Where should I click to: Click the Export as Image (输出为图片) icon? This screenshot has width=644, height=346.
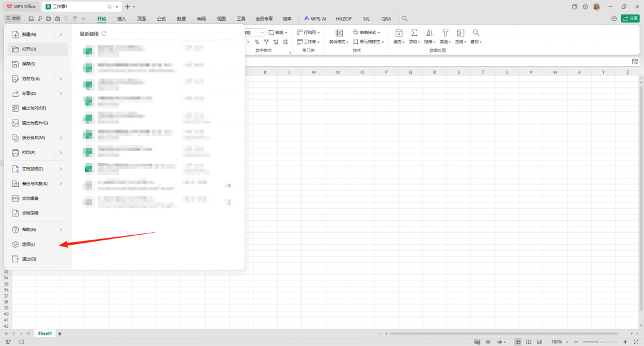[x=16, y=123]
